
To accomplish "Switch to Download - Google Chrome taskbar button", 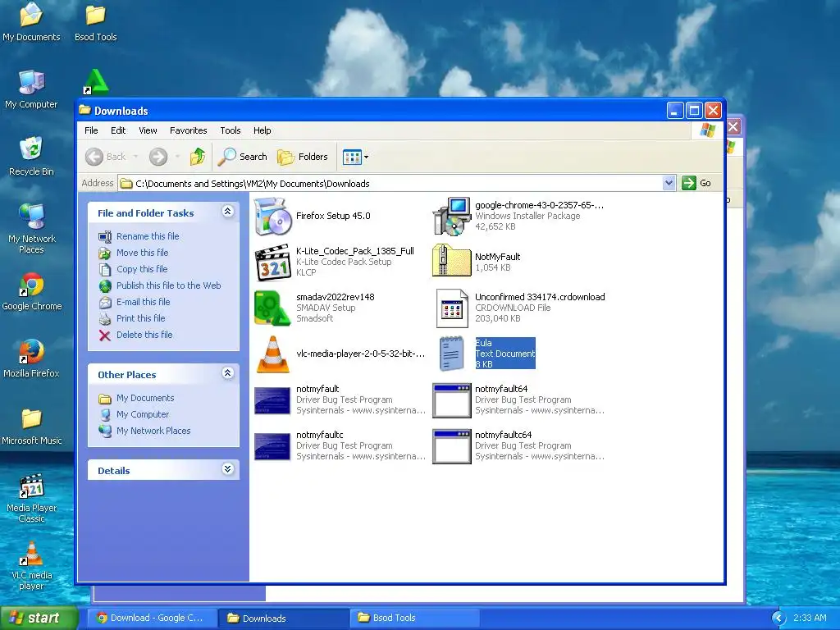I will (x=151, y=618).
